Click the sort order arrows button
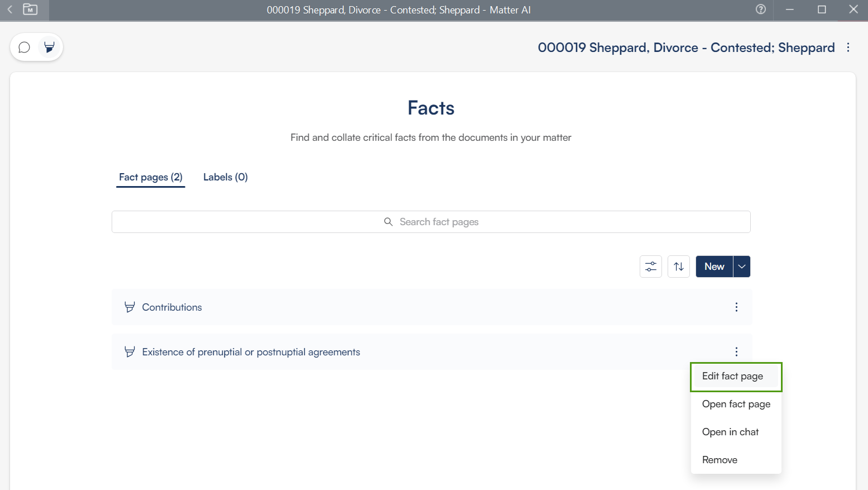868x490 pixels. [x=678, y=267]
